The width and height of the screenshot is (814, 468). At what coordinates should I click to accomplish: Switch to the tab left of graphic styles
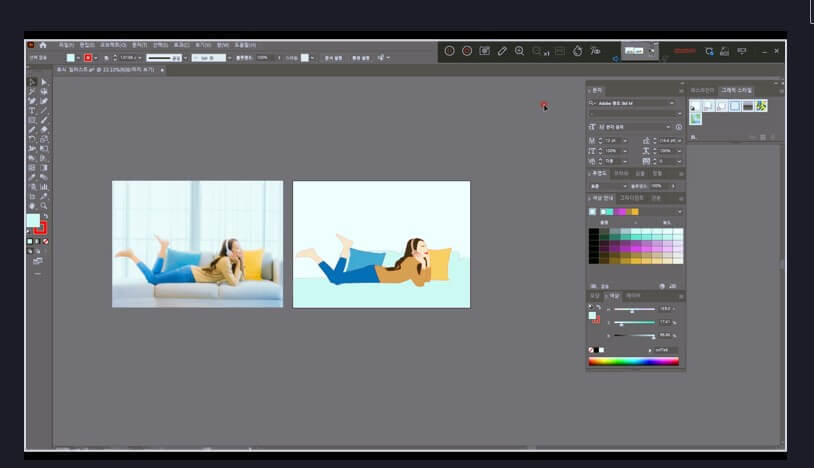click(x=702, y=90)
